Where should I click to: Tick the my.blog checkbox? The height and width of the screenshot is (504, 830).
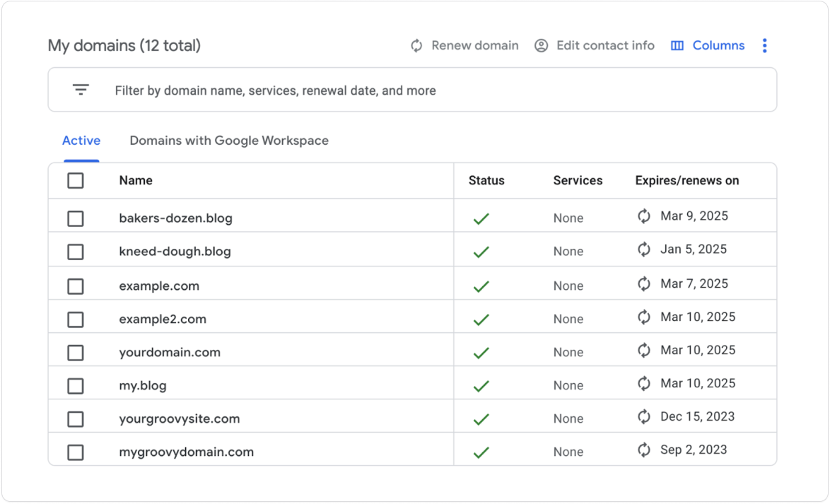[76, 386]
